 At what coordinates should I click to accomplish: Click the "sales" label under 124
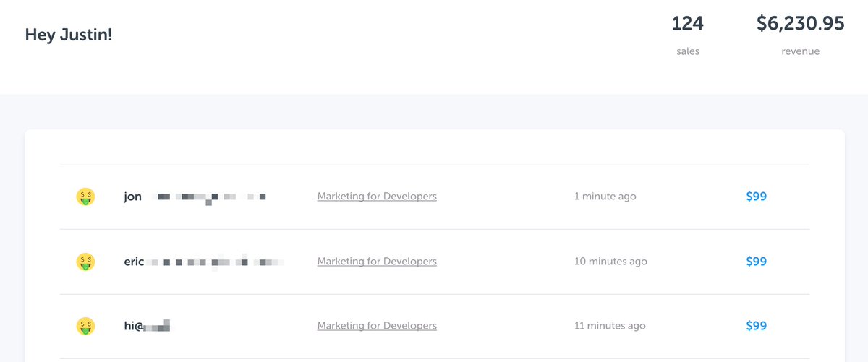[x=687, y=51]
